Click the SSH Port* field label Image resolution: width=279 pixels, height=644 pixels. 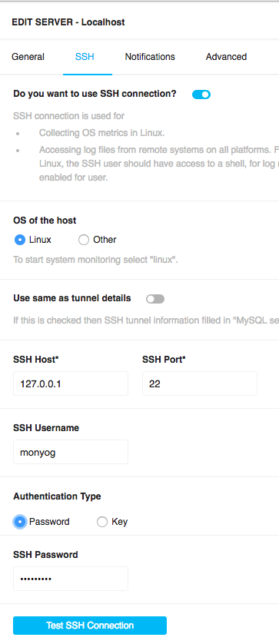(x=164, y=360)
